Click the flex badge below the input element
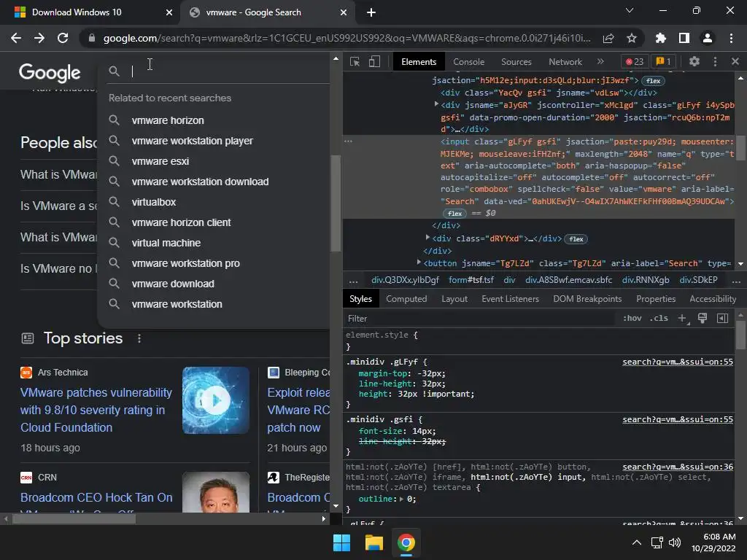This screenshot has height=560, width=747. click(454, 214)
